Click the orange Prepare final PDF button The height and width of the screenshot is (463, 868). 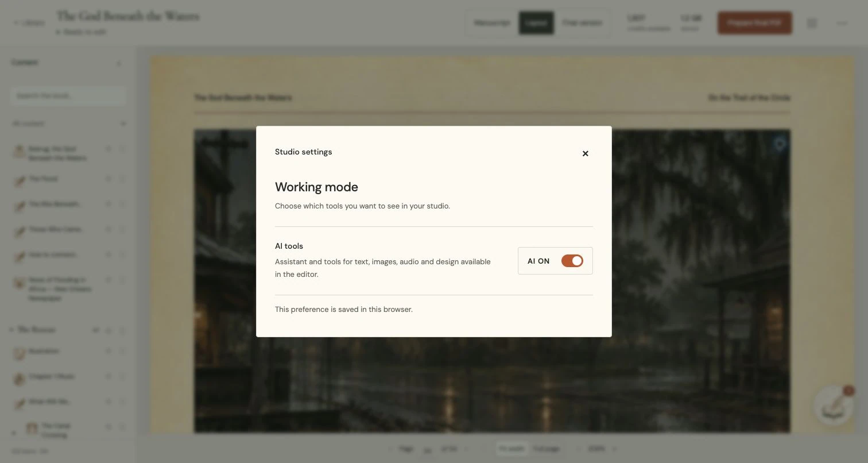pos(754,23)
